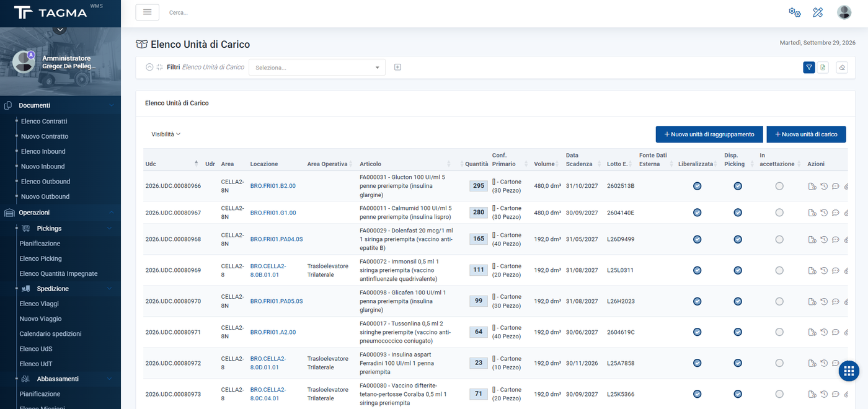The image size is (868, 409).
Task: Open the floating apps grid button
Action: [849, 371]
